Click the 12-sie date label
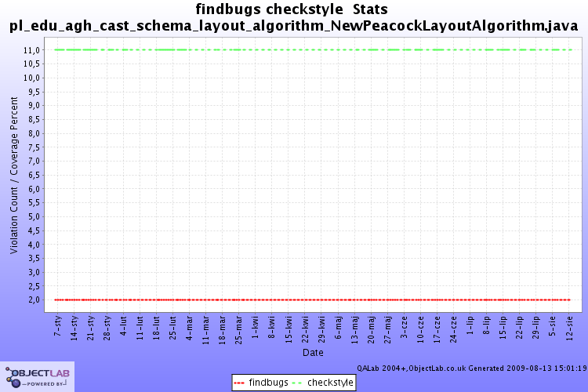 point(569,328)
